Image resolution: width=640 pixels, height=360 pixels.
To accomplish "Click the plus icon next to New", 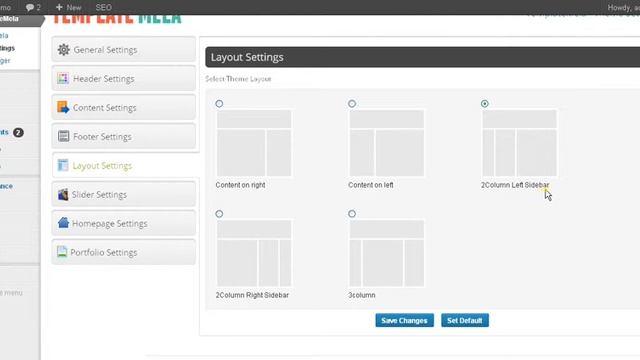I will coord(59,7).
